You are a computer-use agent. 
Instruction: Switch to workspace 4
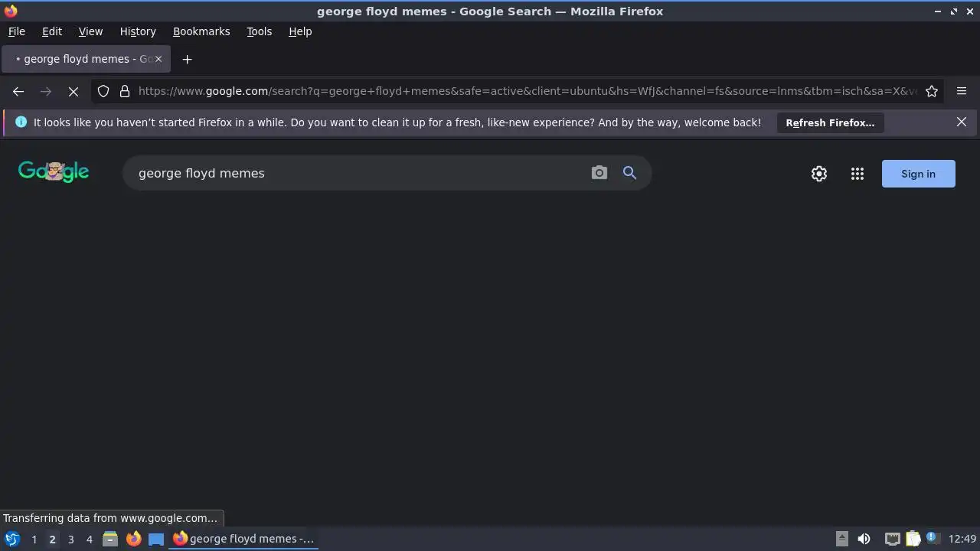coord(89,540)
